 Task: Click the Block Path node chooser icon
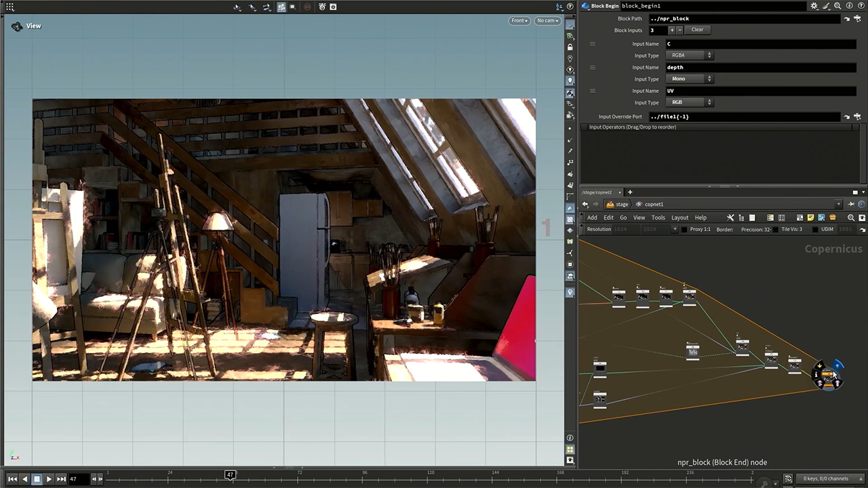tap(857, 19)
